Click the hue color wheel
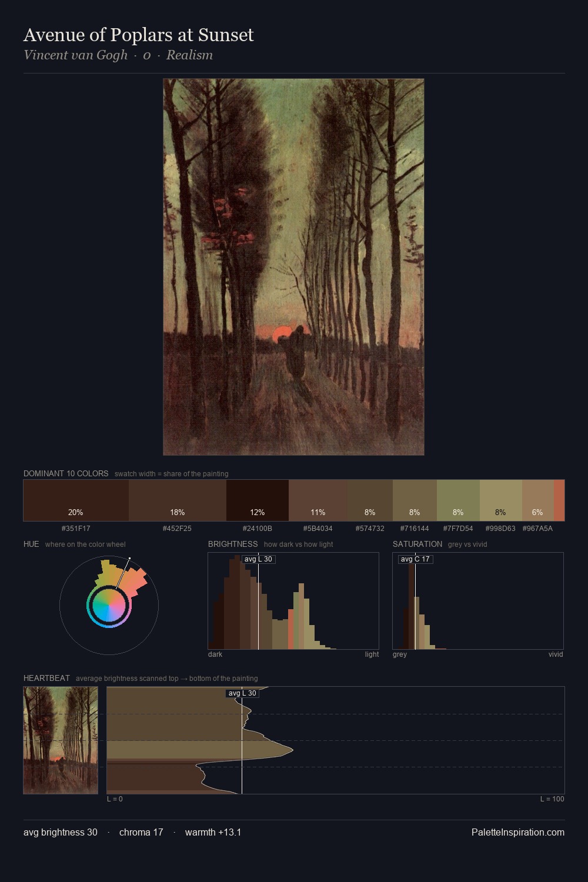 coord(109,605)
